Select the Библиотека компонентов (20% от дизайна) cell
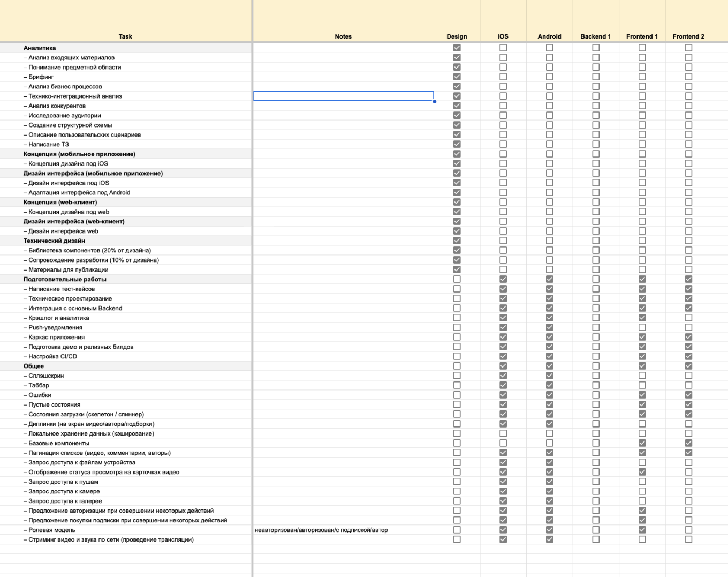The image size is (728, 577). (125, 250)
